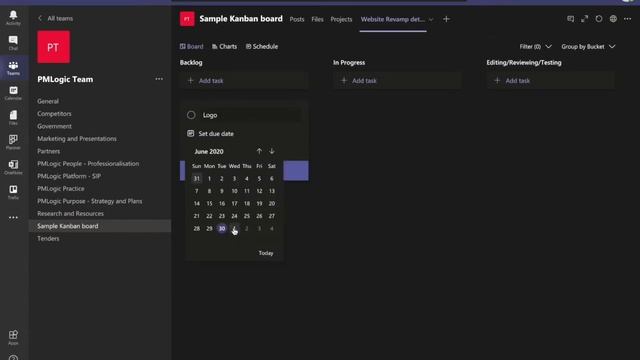Screen dimensions: 640x360
Task: Select June 15 in calendar
Action: tap(209, 203)
